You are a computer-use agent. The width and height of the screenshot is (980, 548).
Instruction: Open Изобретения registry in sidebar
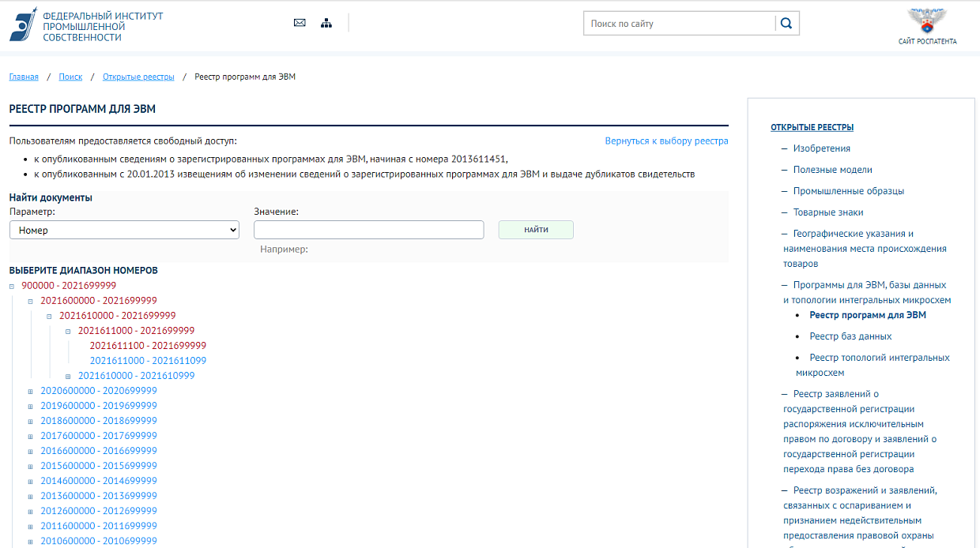821,148
